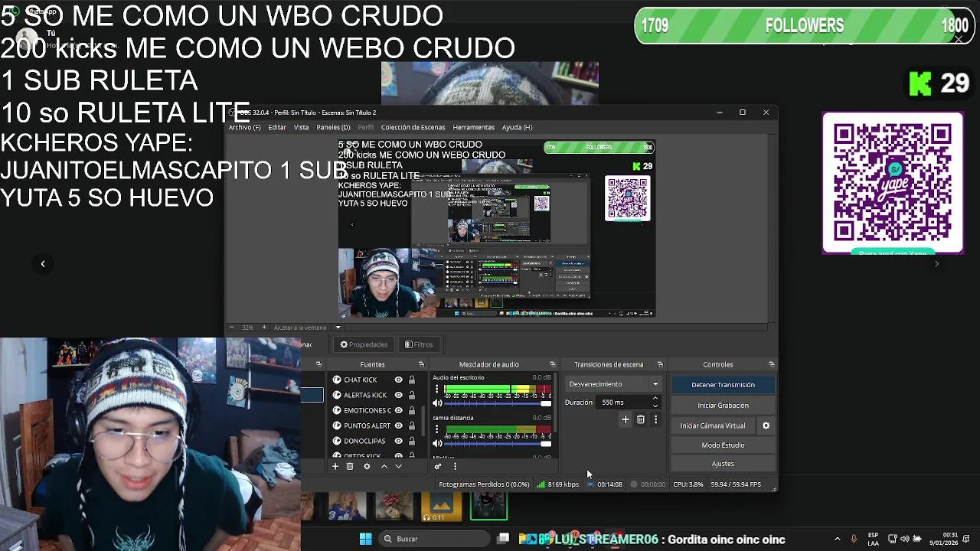Image resolution: width=980 pixels, height=551 pixels.
Task: Open the Filtros button above sources
Action: click(x=419, y=344)
